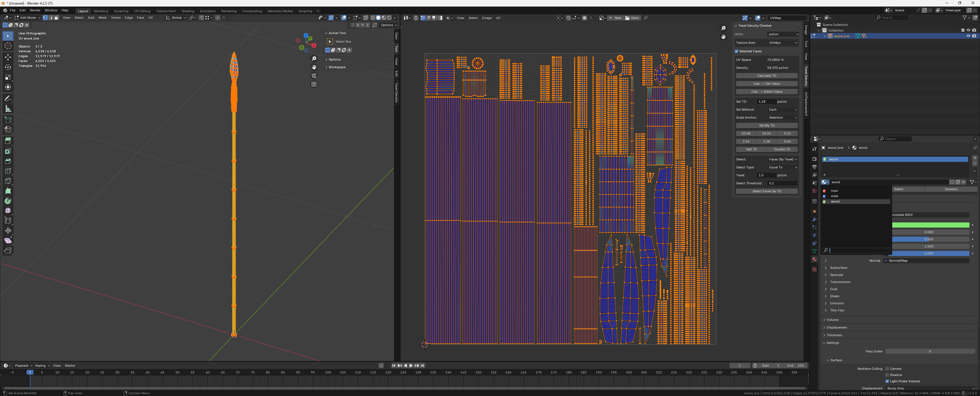Select the Move tool in left toolbar

8,57
